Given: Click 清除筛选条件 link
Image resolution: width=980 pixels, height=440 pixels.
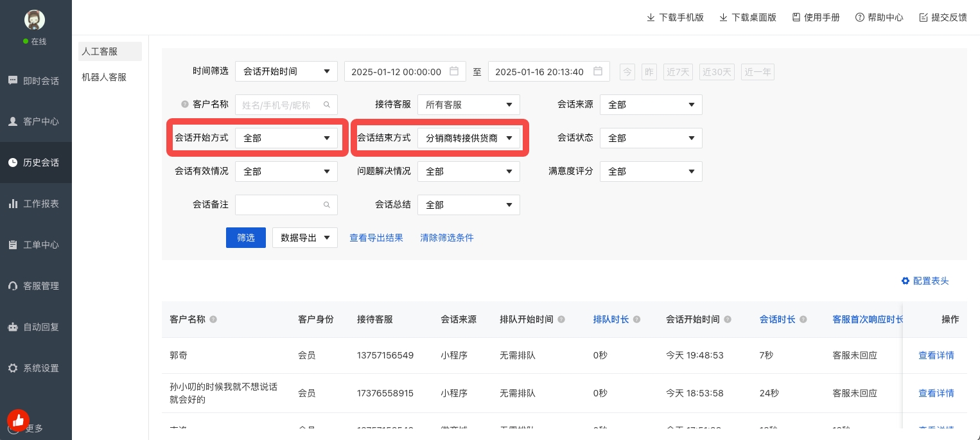Looking at the screenshot, I should click(447, 238).
